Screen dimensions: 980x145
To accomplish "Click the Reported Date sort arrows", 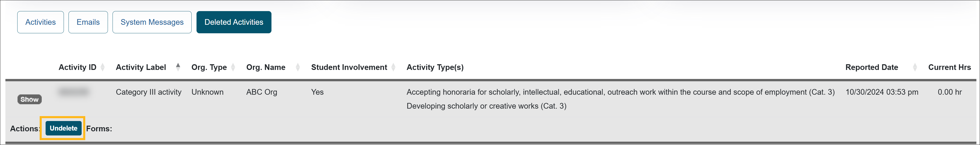I will (915, 68).
